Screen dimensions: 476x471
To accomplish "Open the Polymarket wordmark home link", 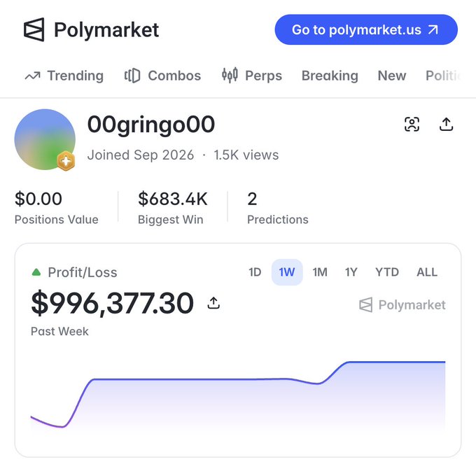I will coord(106,29).
